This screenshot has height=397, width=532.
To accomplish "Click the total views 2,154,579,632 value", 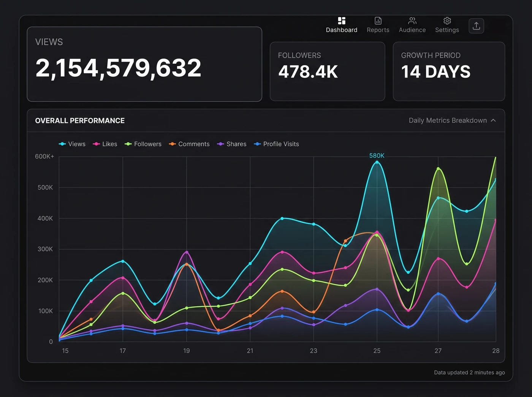I will coord(118,68).
